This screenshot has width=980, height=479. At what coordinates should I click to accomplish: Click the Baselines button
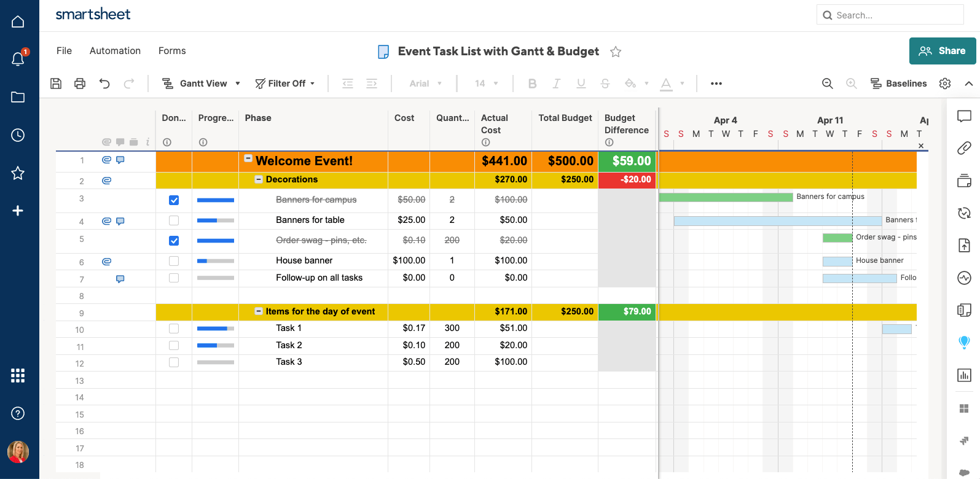[899, 84]
